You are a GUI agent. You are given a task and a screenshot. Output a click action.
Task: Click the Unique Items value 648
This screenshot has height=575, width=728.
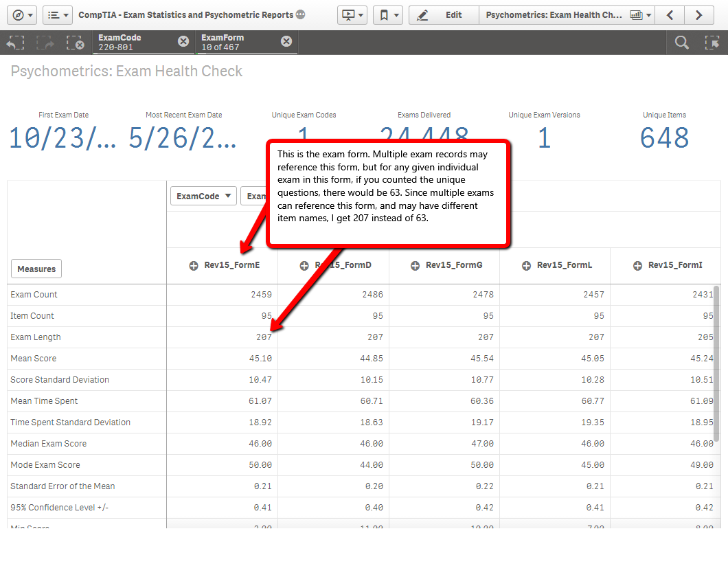pos(664,138)
